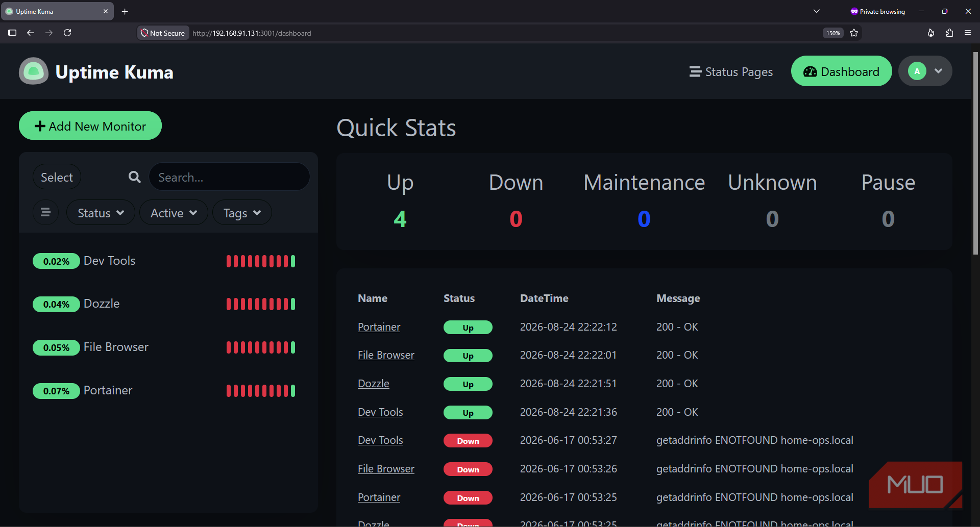Go back with the browser back arrow

31,33
